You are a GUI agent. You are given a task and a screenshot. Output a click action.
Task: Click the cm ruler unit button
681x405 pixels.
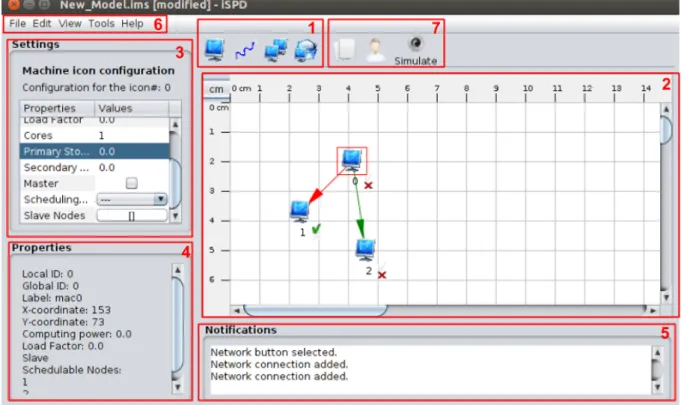click(216, 89)
